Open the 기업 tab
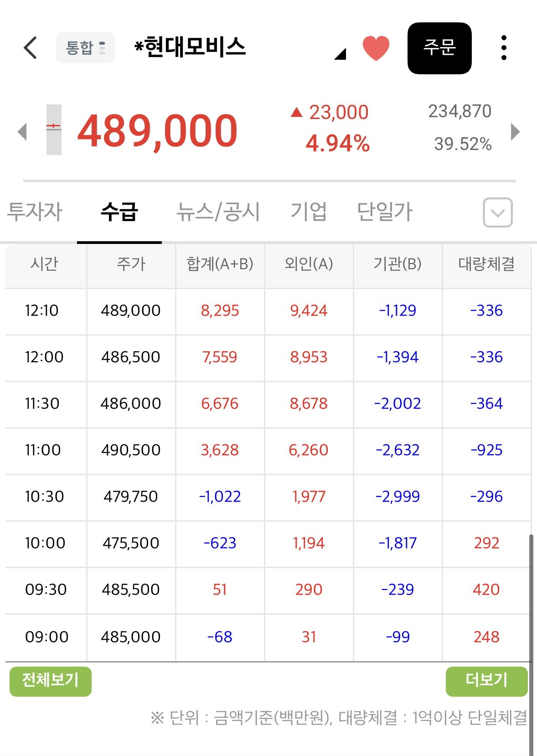 pos(309,212)
